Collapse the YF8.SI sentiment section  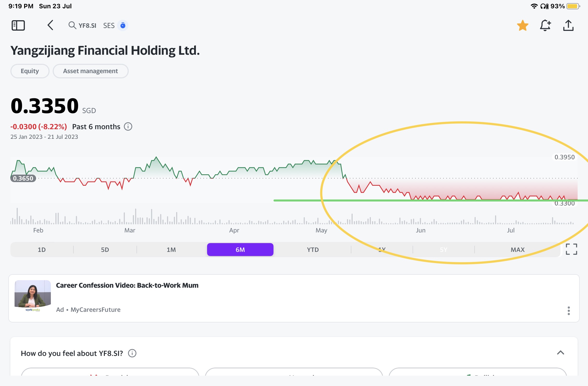tap(560, 353)
